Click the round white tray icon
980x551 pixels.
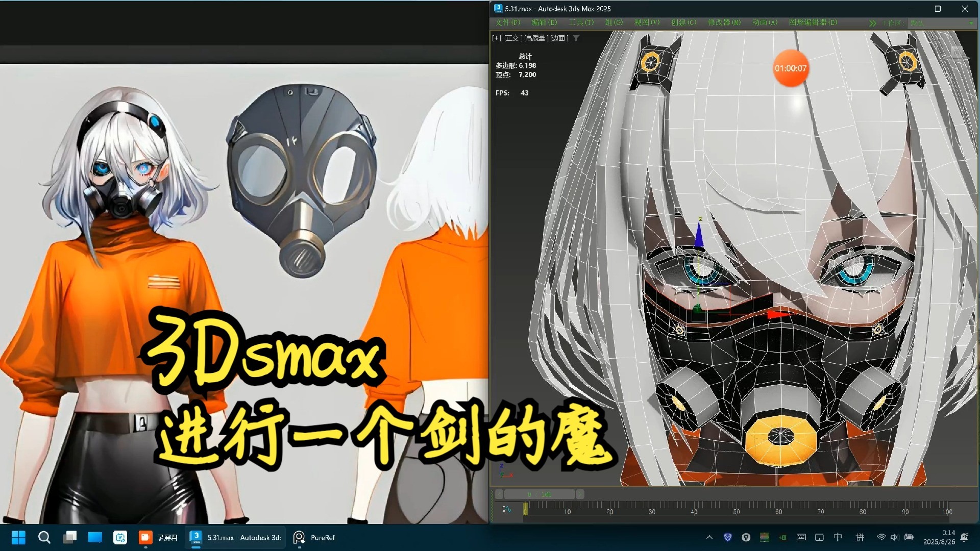[746, 537]
